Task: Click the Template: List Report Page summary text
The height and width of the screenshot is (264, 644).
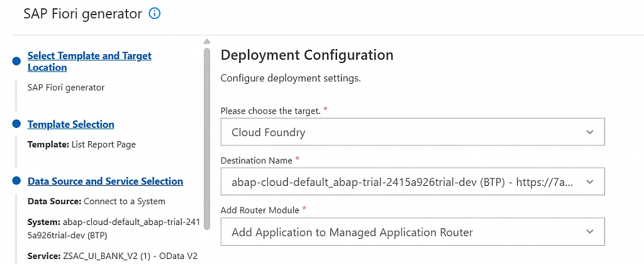Action: 82,144
